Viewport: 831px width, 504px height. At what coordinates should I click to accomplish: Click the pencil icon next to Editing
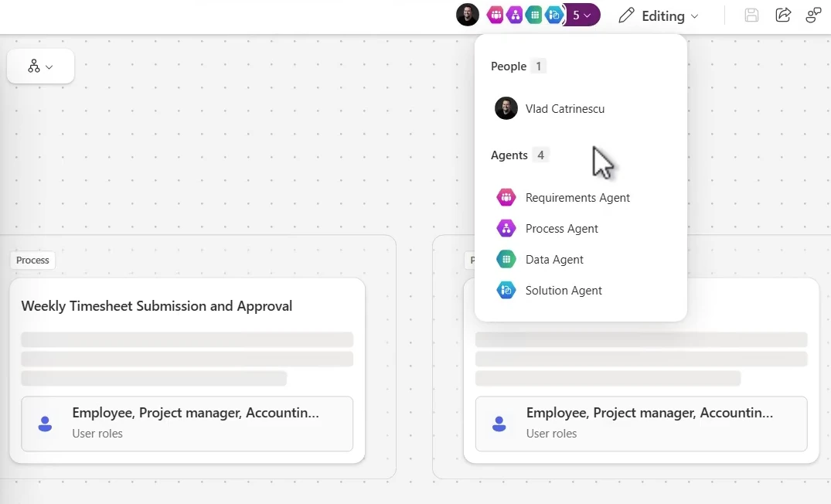(626, 15)
